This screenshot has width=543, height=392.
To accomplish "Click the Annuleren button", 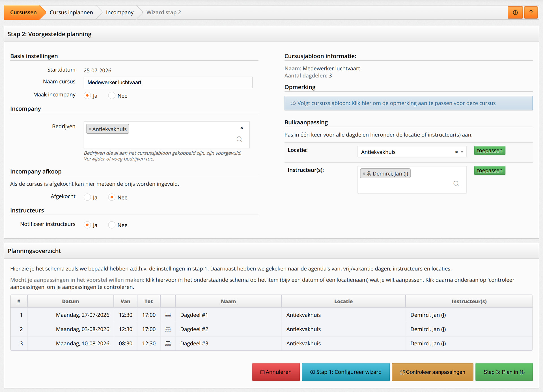I will (276, 372).
